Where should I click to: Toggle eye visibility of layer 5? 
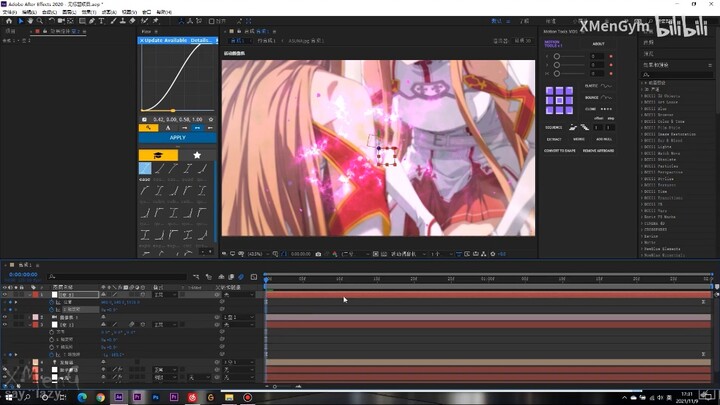click(5, 370)
